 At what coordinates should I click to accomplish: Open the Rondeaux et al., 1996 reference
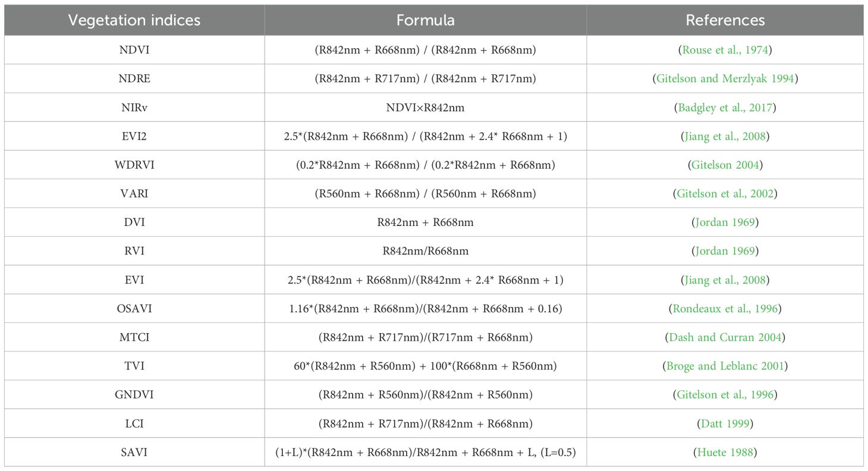tap(725, 309)
